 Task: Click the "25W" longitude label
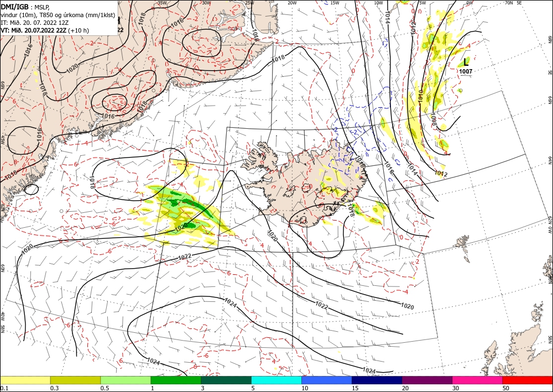tap(249, 3)
